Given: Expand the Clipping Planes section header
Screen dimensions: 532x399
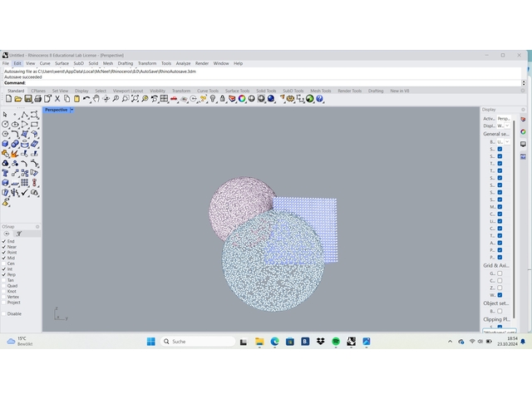Looking at the screenshot, I should click(496, 319).
